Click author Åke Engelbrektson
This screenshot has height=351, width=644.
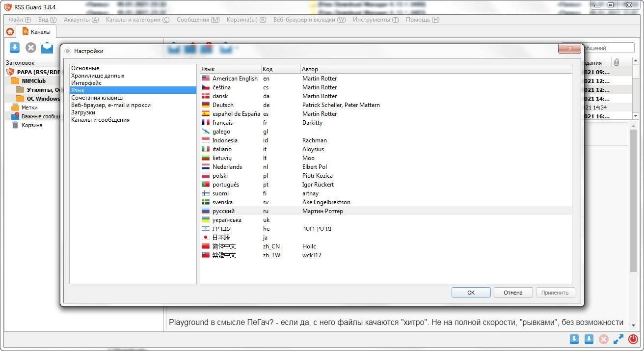pos(326,202)
